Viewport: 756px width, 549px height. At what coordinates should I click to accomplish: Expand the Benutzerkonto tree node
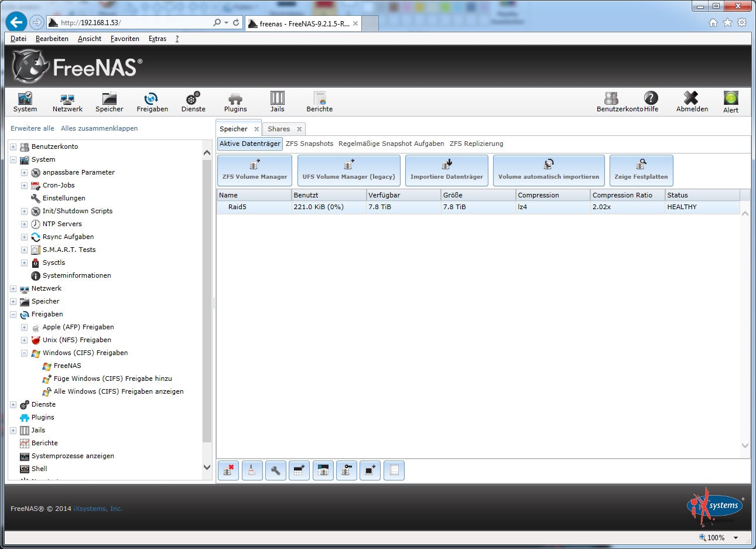13,147
